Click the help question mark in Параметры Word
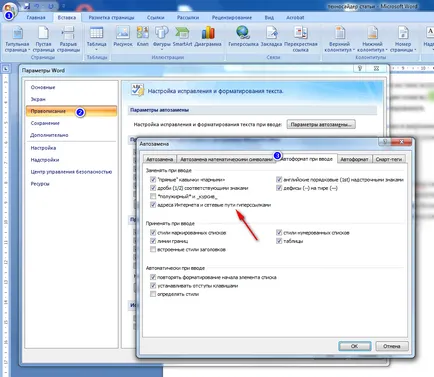This screenshot has width=434, height=377. pos(360,68)
